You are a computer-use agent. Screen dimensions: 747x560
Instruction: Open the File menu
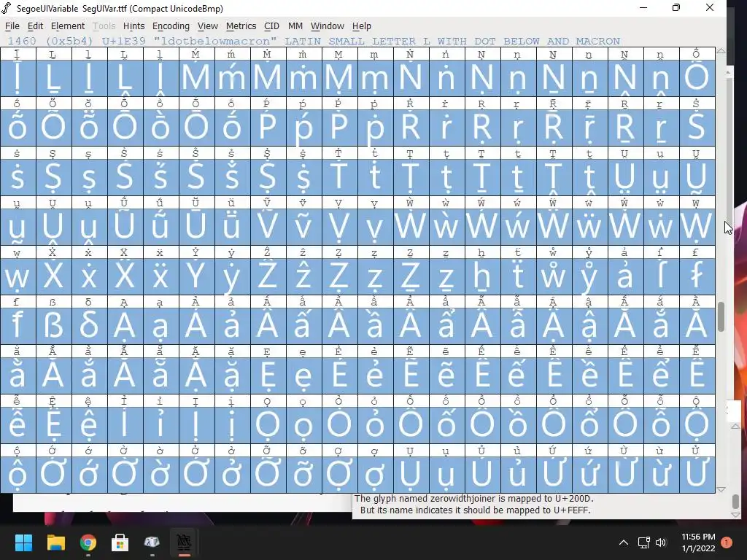(12, 26)
